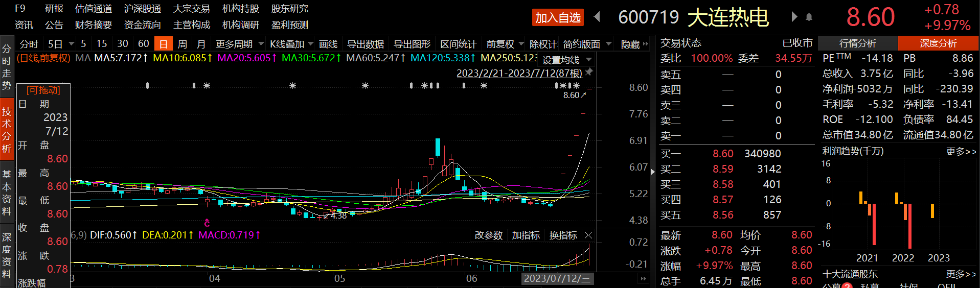The height and width of the screenshot is (288, 980).
Task: Expand K线叠加 dropdown
Action: point(310,44)
